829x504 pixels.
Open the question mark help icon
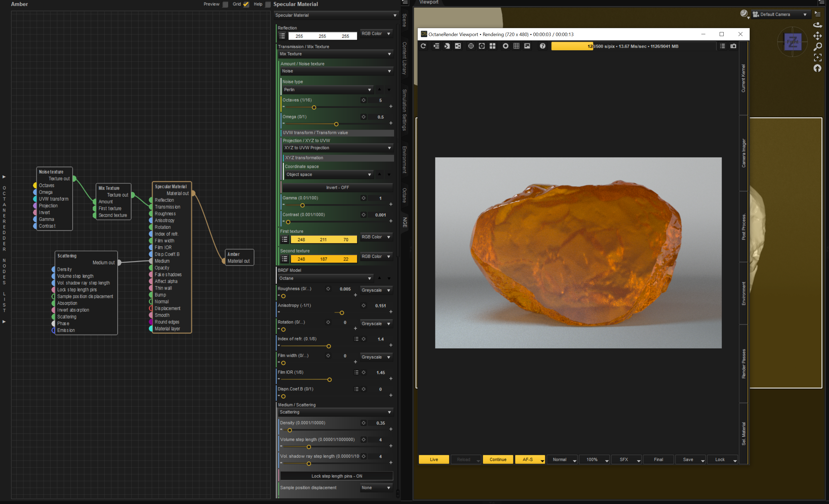(x=542, y=46)
